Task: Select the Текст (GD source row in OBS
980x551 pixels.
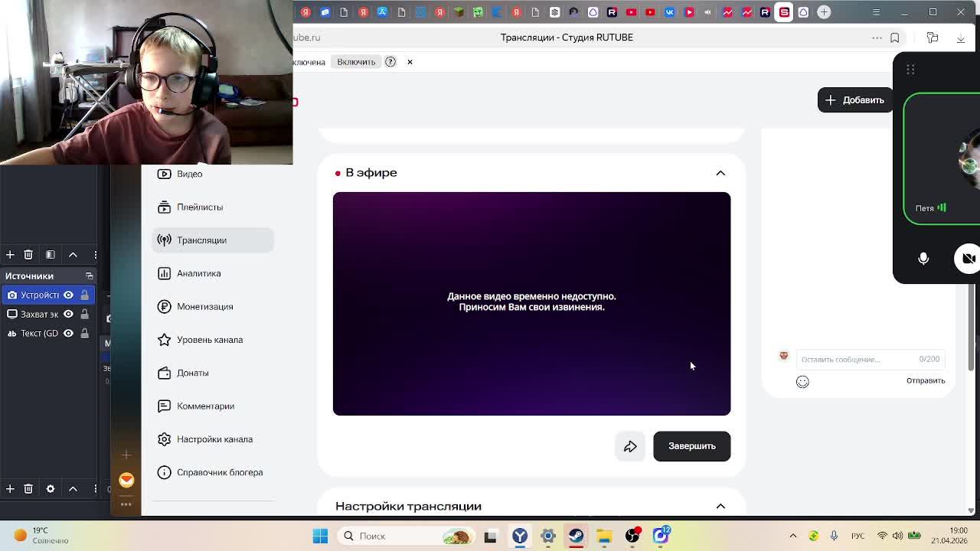Action: 47,333
